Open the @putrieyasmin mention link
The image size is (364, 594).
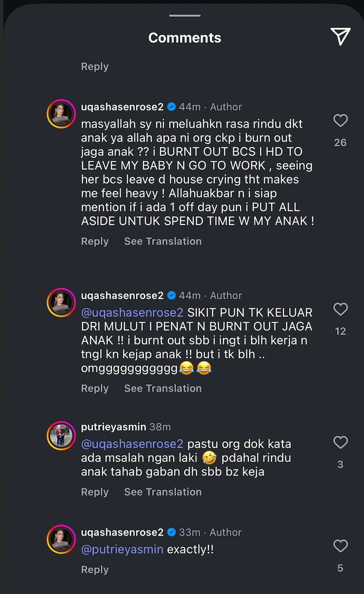coord(122,550)
